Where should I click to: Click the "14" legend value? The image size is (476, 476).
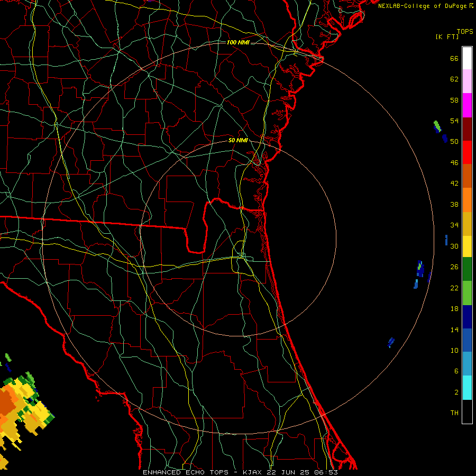click(x=454, y=329)
